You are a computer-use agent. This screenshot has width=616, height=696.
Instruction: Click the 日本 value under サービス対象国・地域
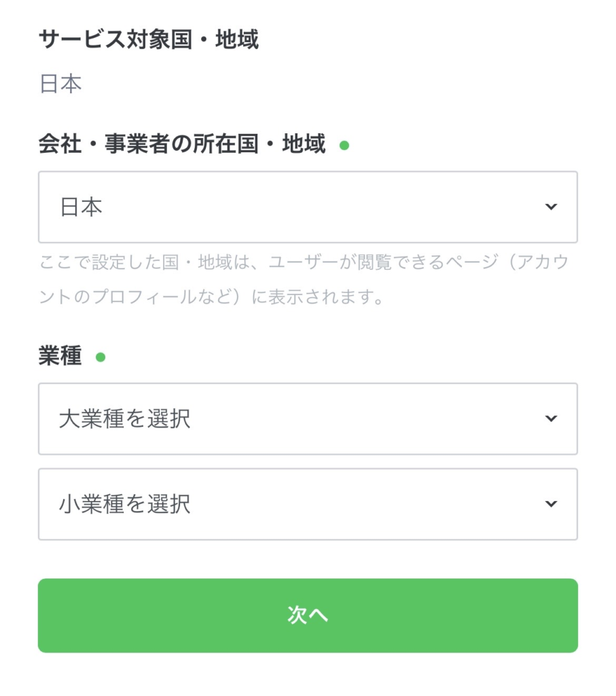point(60,84)
